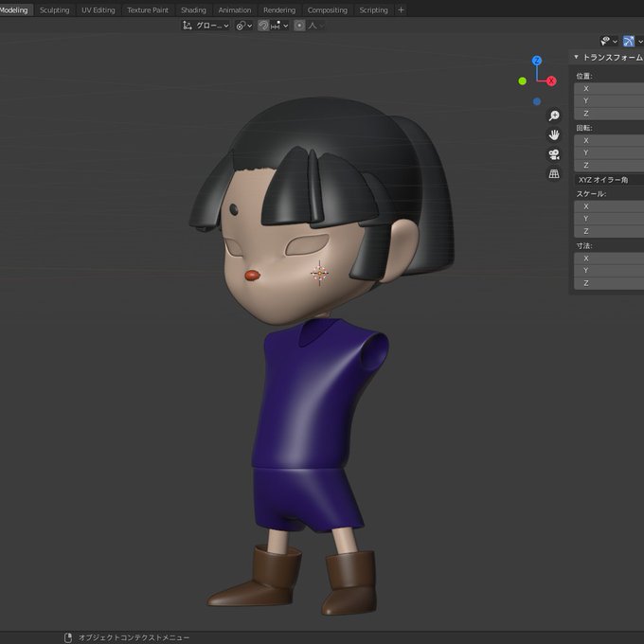This screenshot has width=644, height=644.
Task: Switch to the Sculpting workspace tab
Action: (54, 9)
